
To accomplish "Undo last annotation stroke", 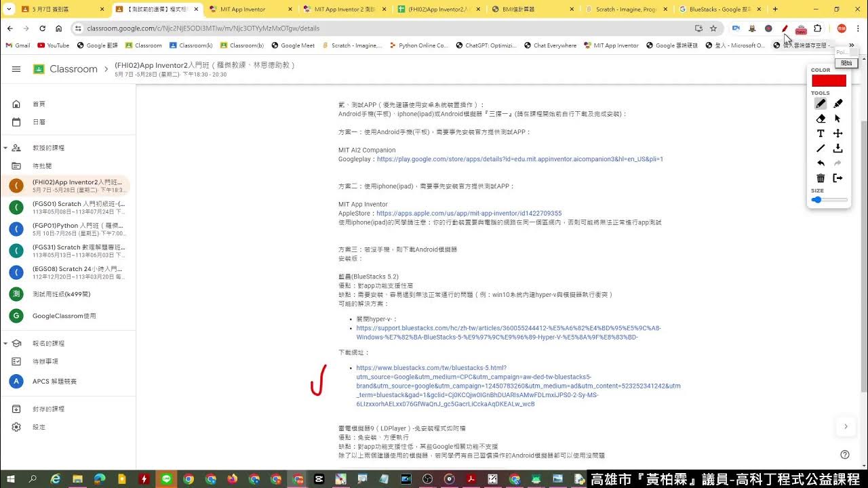I will [821, 163].
